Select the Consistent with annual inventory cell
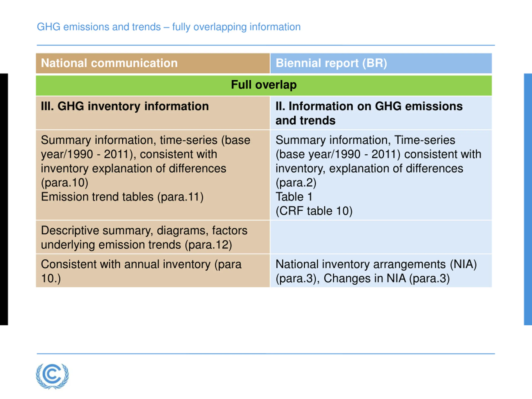The height and width of the screenshot is (399, 532). (x=153, y=271)
